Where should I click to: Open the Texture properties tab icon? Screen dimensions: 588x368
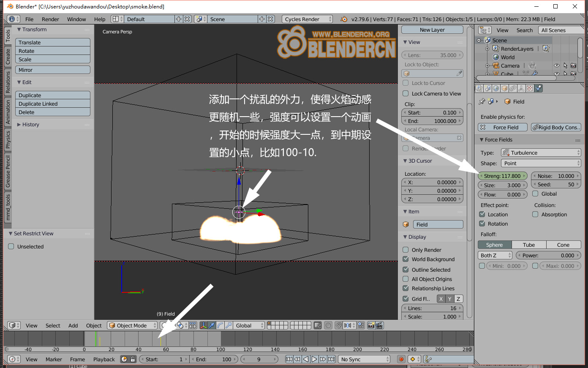coord(530,88)
